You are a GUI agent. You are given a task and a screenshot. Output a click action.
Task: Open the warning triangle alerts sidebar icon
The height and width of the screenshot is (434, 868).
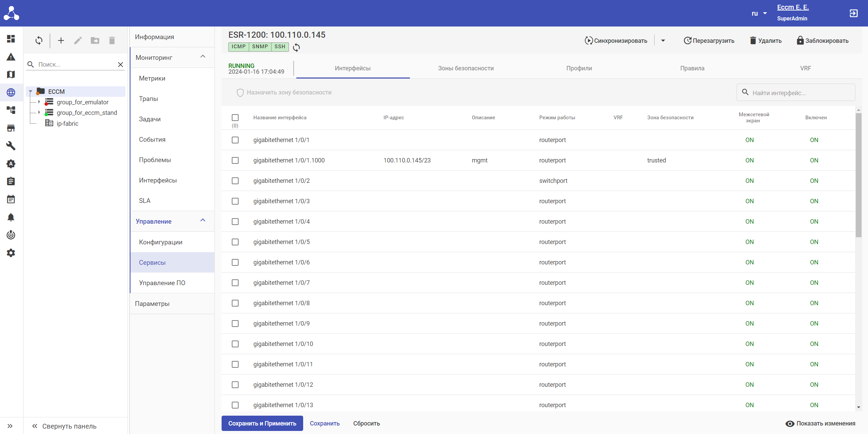click(x=11, y=57)
